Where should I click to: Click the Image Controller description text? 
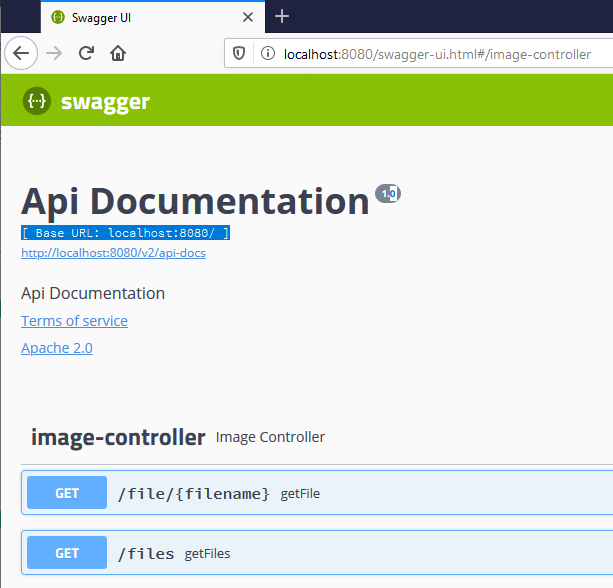[x=270, y=437]
